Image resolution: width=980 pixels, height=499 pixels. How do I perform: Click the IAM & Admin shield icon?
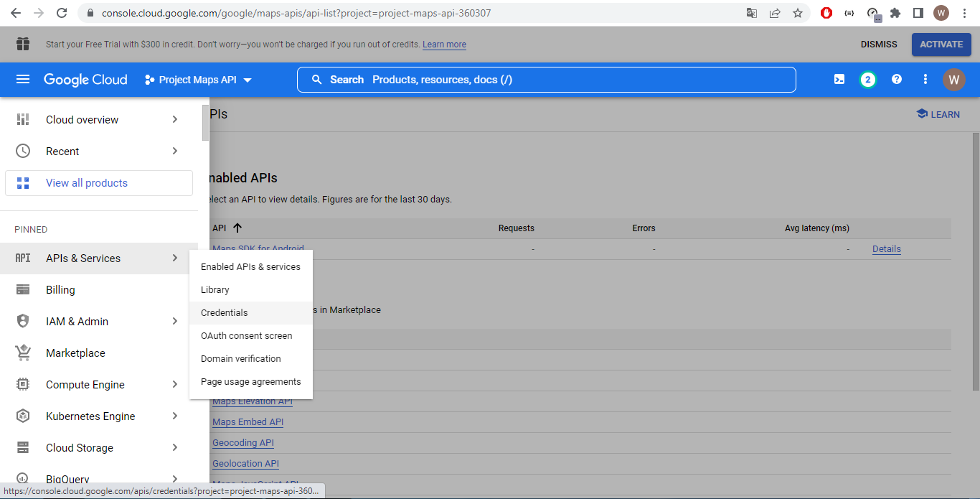pyautogui.click(x=23, y=322)
